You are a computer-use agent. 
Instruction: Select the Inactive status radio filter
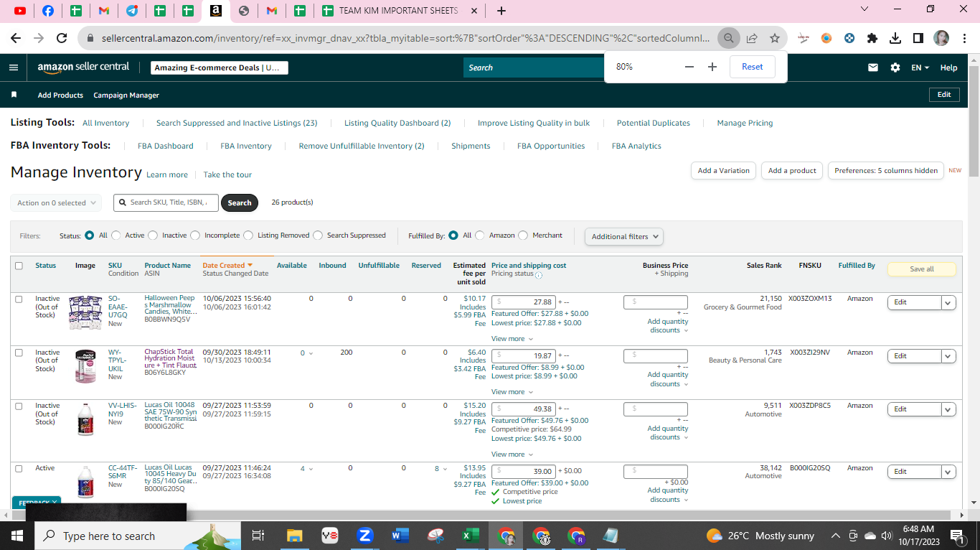(x=154, y=235)
